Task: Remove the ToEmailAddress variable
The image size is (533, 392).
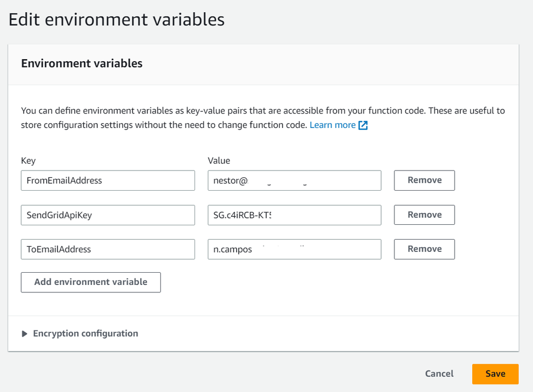Action: coord(424,249)
